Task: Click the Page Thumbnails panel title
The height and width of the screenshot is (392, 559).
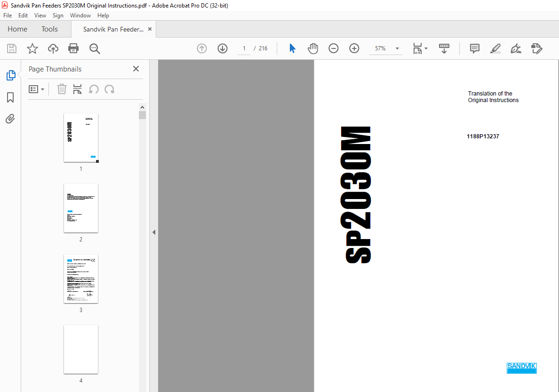Action: [x=55, y=69]
